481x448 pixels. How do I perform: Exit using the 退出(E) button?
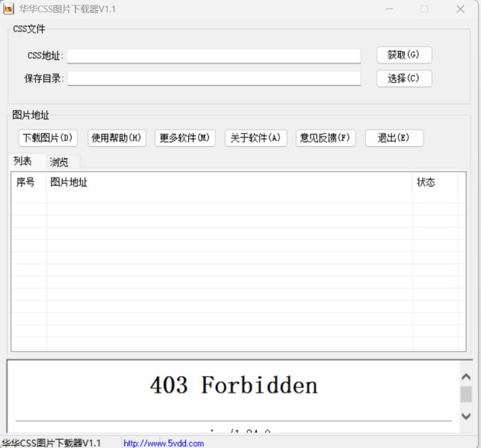394,138
